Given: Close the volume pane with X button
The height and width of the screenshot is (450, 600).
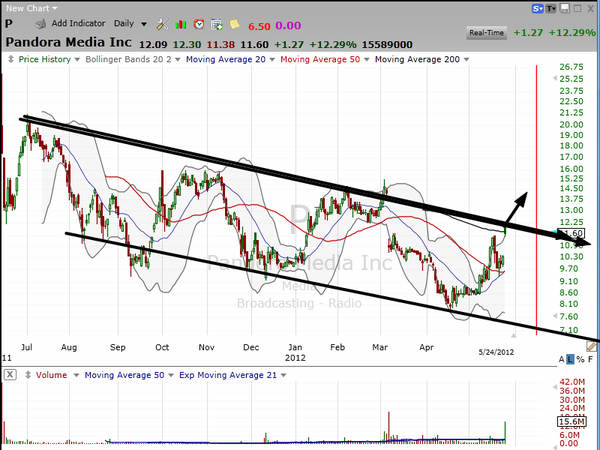Looking at the screenshot, I should pyautogui.click(x=9, y=374).
